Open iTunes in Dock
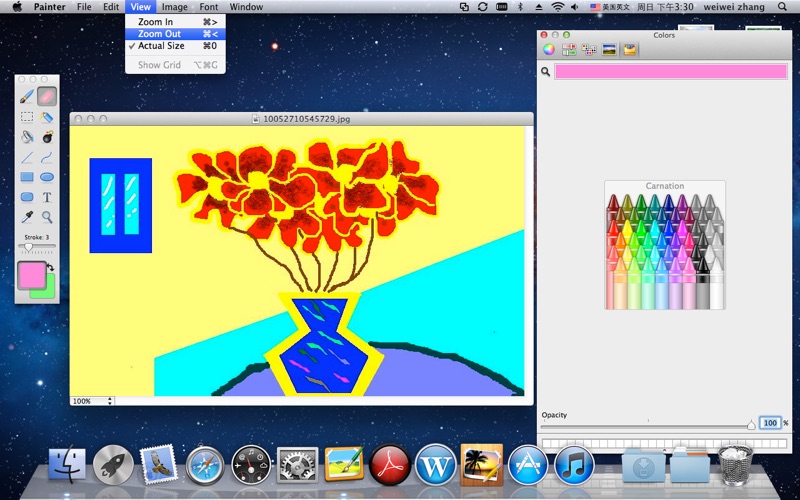Screen dimensions: 800x500 point(574,465)
